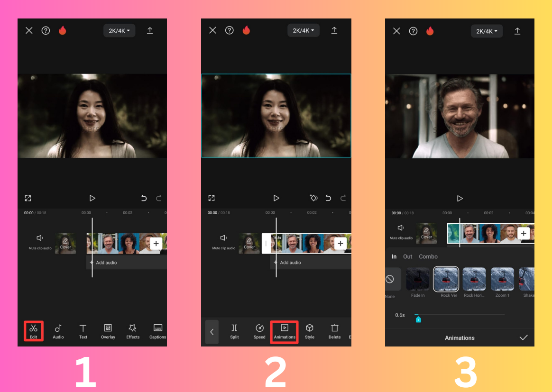552x392 pixels.
Task: Redo the action in screen 2
Action: point(343,198)
